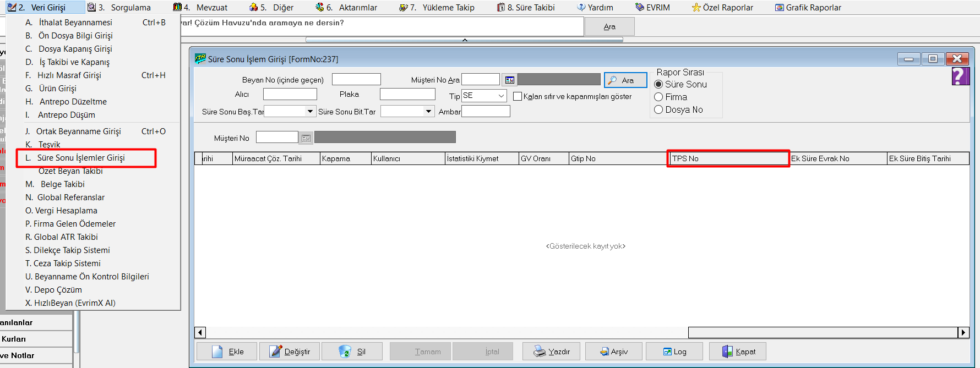This screenshot has height=368, width=980.
Task: Click the Ara search button with magnifier
Action: click(x=625, y=80)
